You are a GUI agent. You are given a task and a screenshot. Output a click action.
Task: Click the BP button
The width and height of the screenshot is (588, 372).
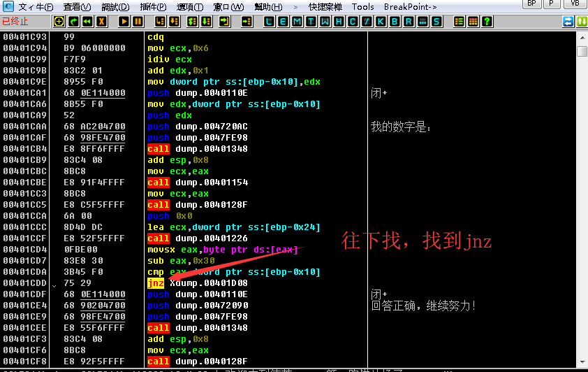click(x=531, y=3)
